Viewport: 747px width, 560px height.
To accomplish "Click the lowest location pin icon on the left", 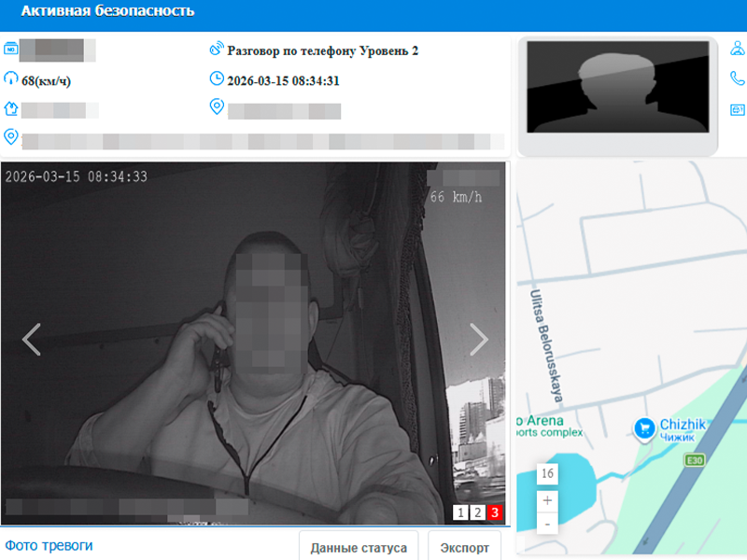I will click(x=10, y=136).
